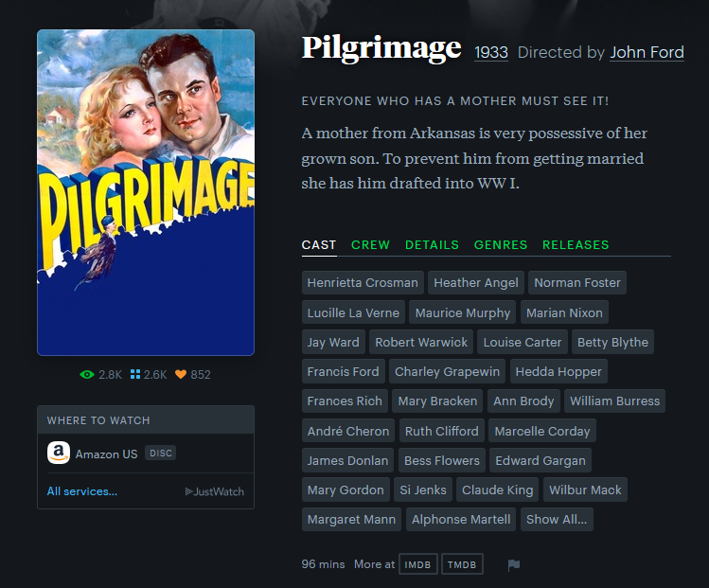Click the 2.6K lists count
This screenshot has width=709, height=588.
[155, 375]
